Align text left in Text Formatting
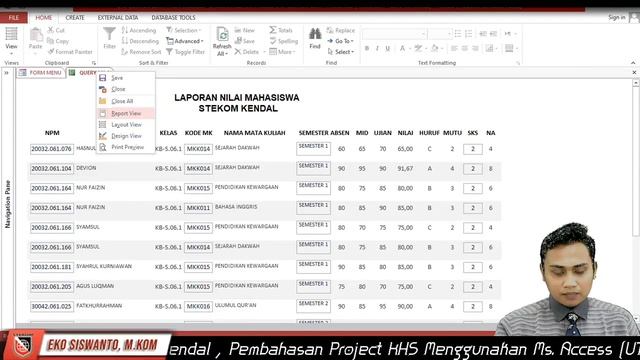This screenshot has width=640, height=360. [x=454, y=48]
